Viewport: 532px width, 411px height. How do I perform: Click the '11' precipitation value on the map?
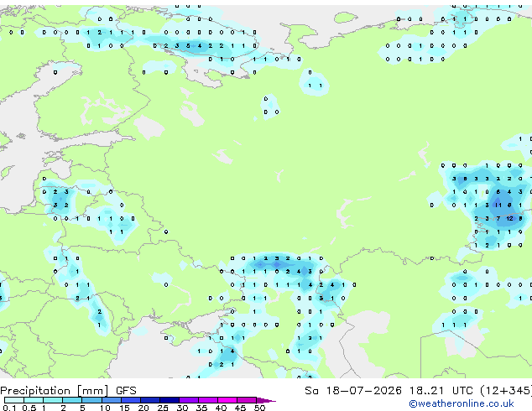click(x=498, y=205)
